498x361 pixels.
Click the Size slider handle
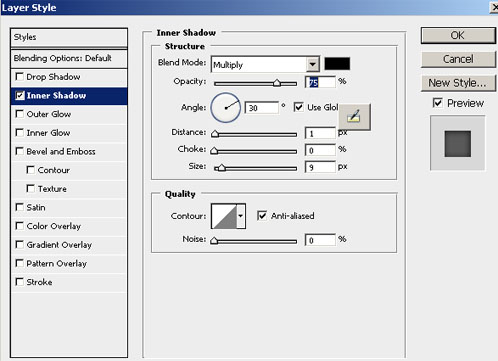222,168
